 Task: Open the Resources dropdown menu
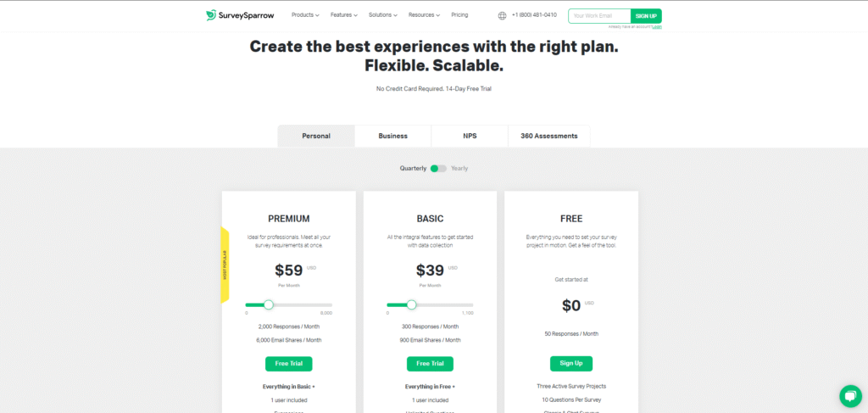click(x=424, y=15)
